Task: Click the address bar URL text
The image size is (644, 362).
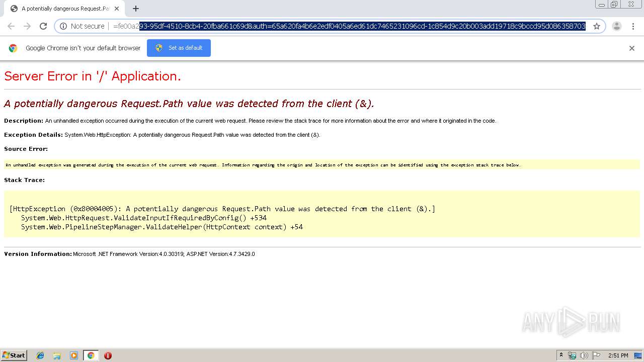Action: (349, 26)
